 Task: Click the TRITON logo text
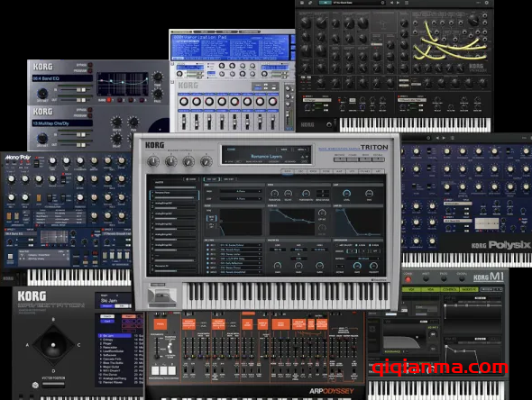click(x=374, y=148)
